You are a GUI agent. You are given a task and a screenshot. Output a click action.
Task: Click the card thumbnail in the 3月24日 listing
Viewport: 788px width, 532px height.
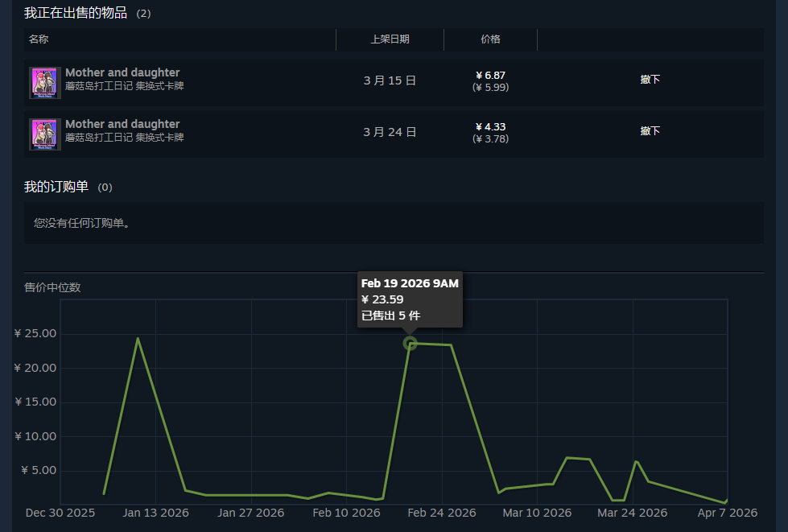pos(43,134)
